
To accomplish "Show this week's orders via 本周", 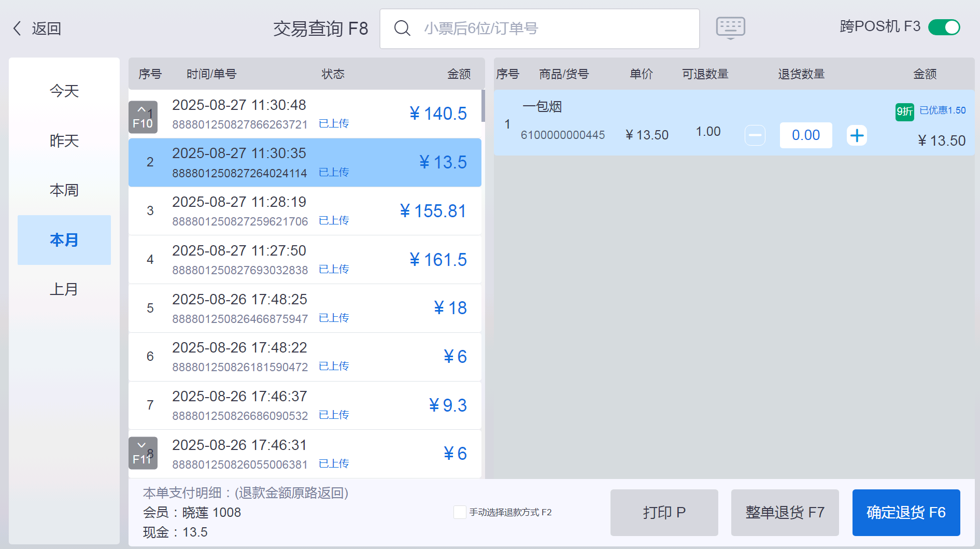I will point(64,190).
